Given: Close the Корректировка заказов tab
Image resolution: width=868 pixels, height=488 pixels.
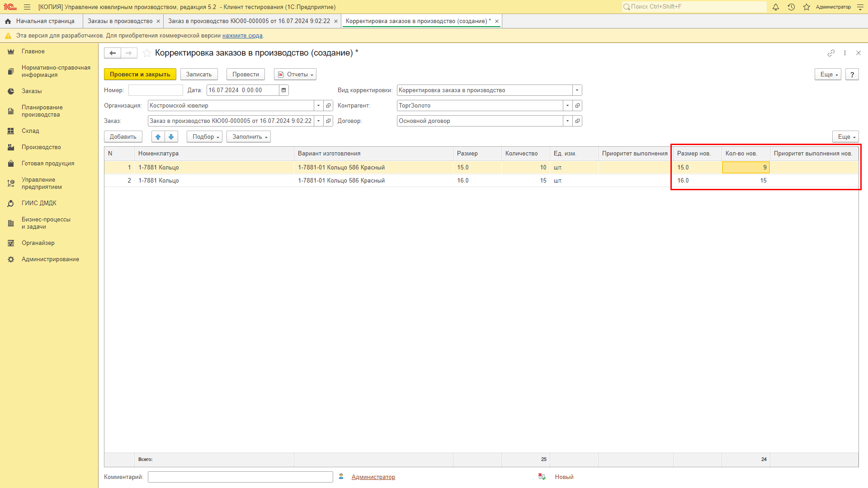Looking at the screenshot, I should [x=496, y=21].
